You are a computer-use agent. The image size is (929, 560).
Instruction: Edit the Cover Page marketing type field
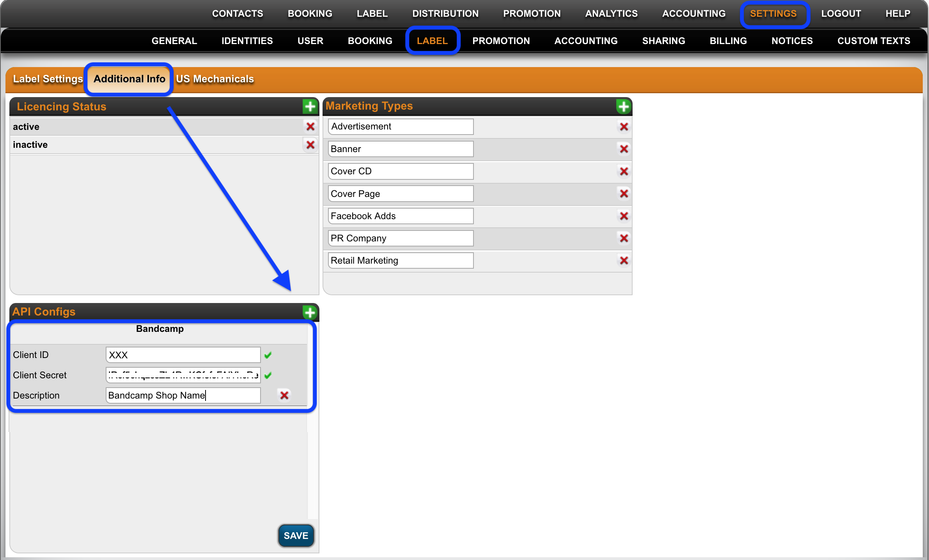click(x=401, y=194)
